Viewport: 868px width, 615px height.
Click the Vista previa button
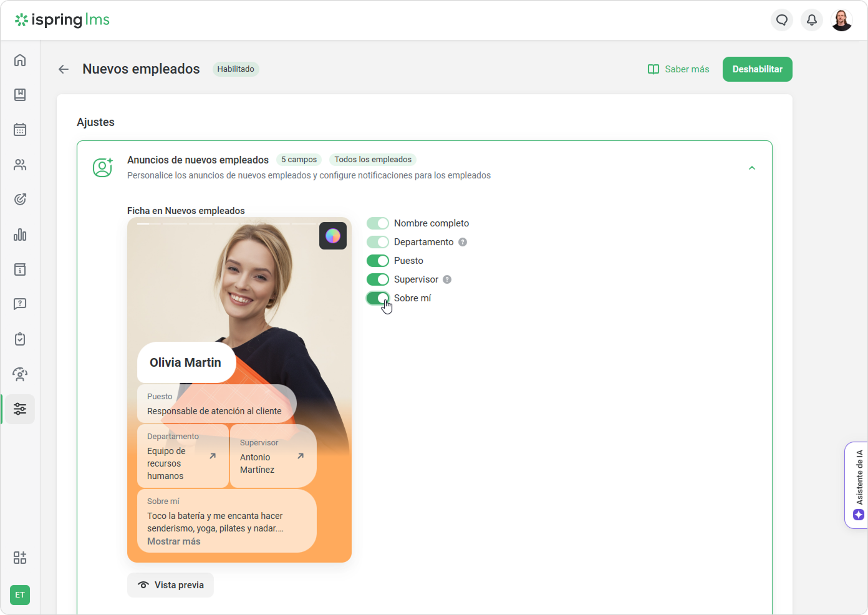[170, 585]
